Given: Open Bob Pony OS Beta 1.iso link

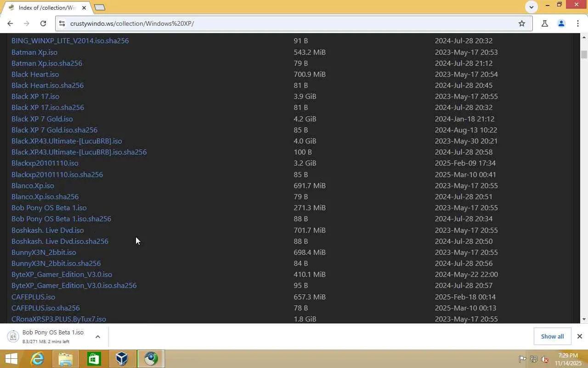Looking at the screenshot, I should click(x=49, y=207).
